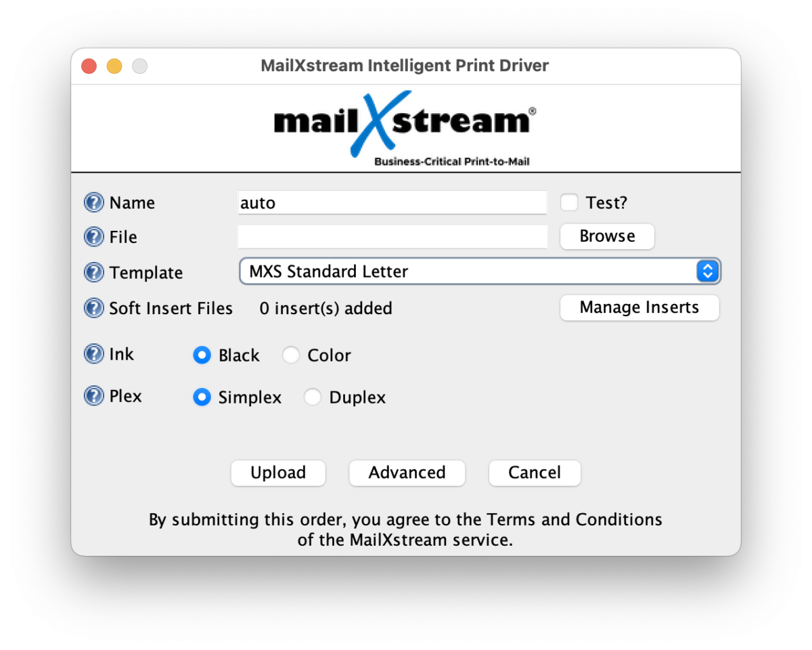Select Color ink
Viewport: 812px width, 650px height.
click(291, 354)
